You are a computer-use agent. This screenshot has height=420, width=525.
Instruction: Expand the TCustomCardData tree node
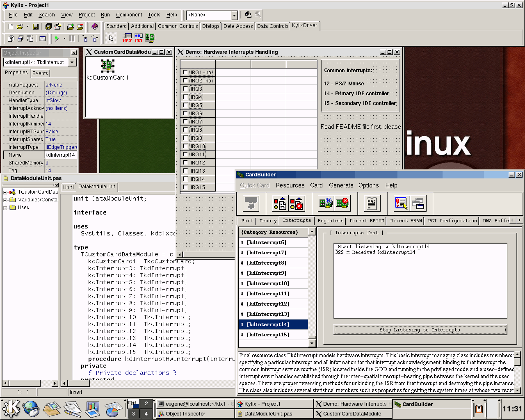tap(5, 192)
